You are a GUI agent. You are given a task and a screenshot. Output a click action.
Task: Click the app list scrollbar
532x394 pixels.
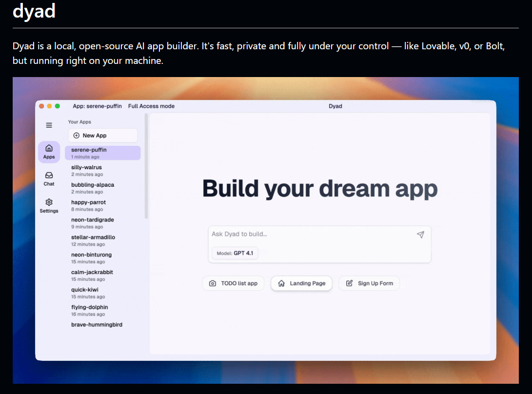pyautogui.click(x=146, y=166)
